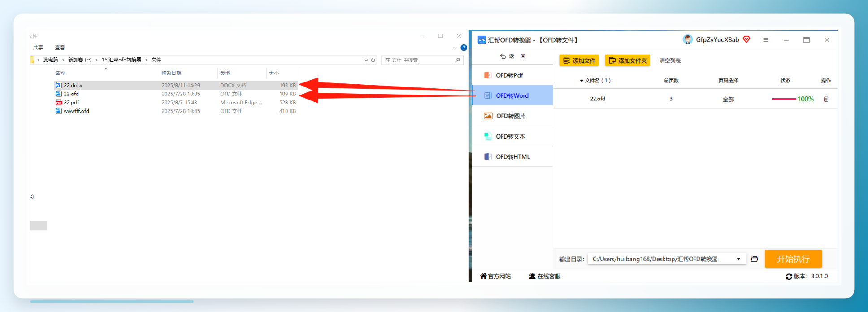Click the 22.docx Word file icon
This screenshot has height=312, width=868.
58,85
